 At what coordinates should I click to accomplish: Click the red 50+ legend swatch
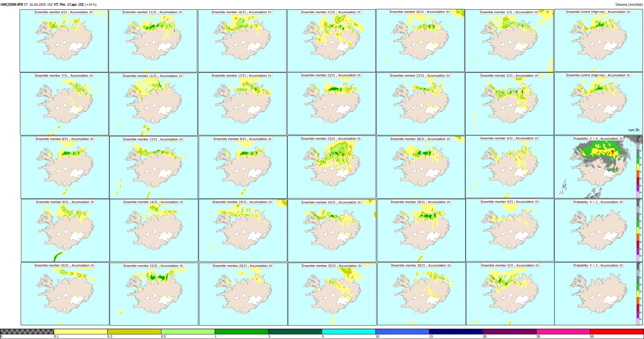[x=617, y=332]
